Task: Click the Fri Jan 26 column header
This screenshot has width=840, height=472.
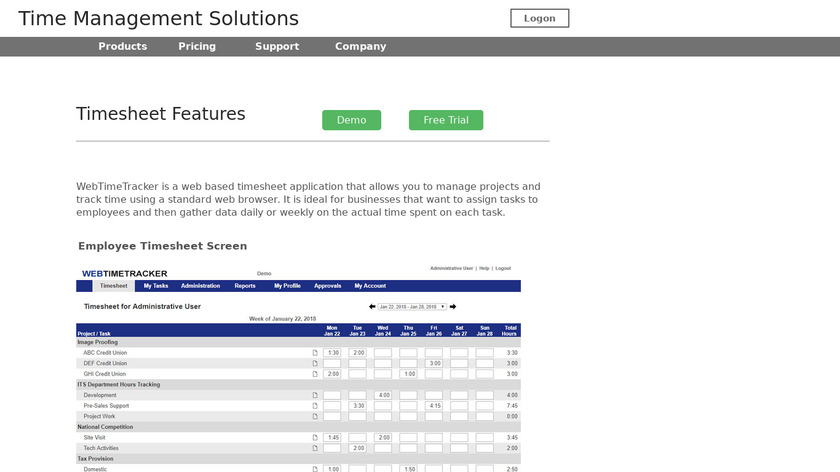Action: tap(434, 331)
